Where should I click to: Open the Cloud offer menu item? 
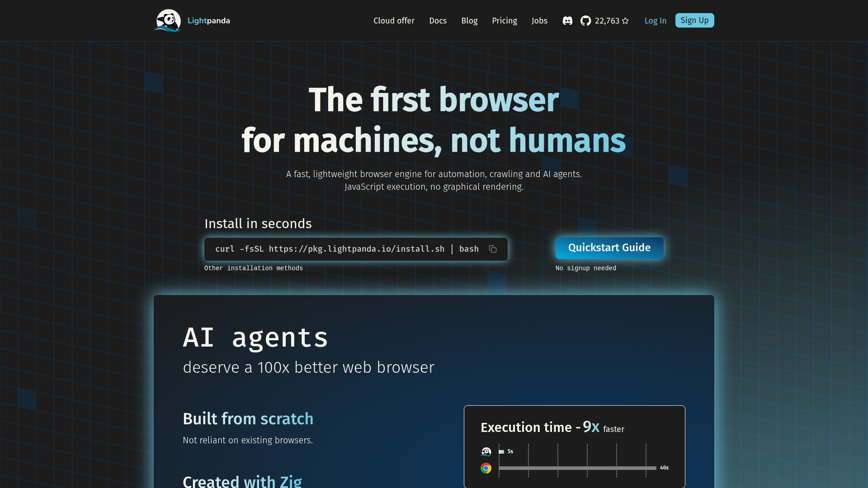tap(394, 21)
